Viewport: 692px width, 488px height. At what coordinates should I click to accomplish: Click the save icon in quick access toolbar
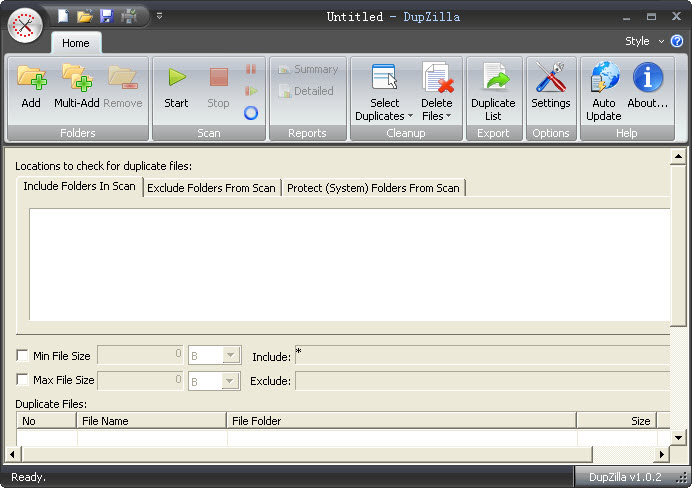click(x=106, y=16)
